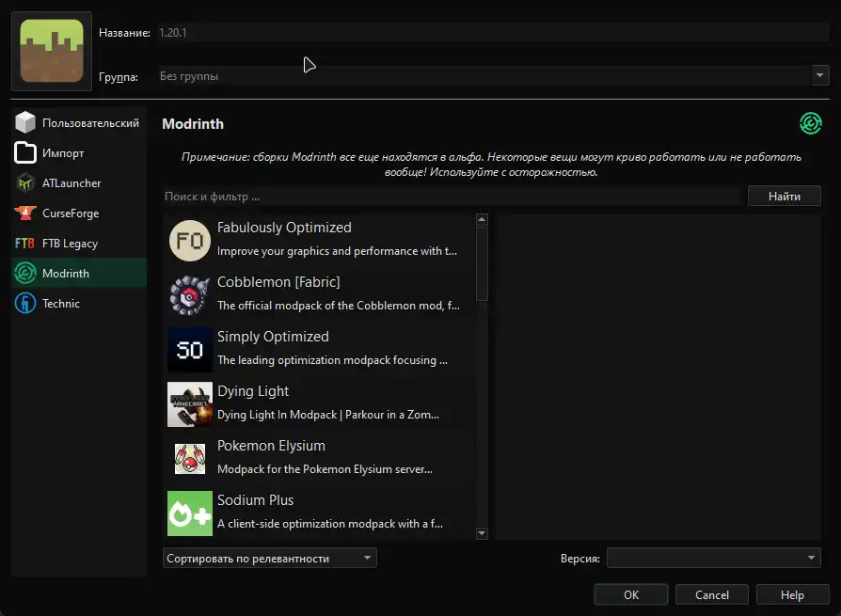Image resolution: width=841 pixels, height=616 pixels.
Task: Click the Название input field
Action: pyautogui.click(x=493, y=33)
